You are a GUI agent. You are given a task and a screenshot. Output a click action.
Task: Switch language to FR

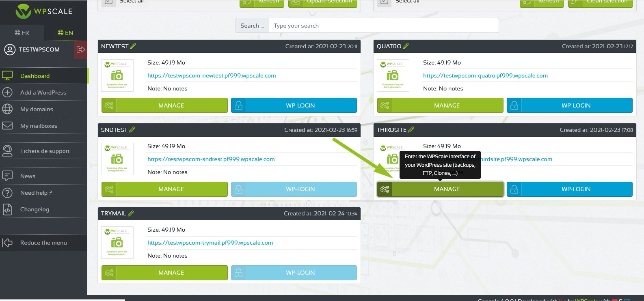[22, 33]
